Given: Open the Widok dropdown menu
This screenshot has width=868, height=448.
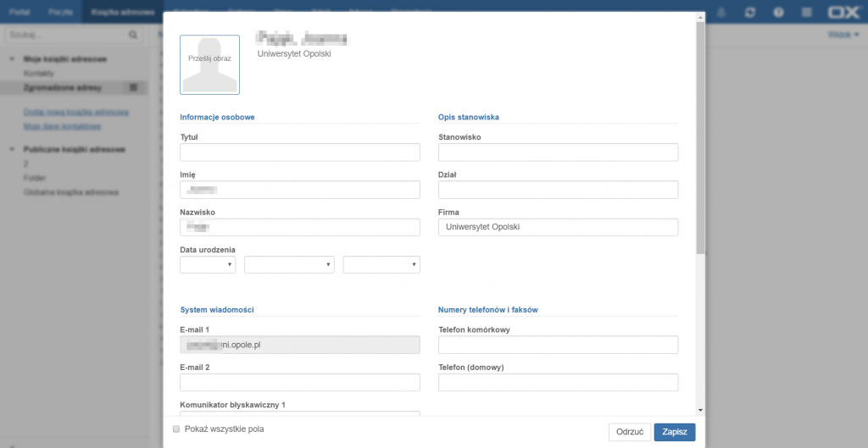Looking at the screenshot, I should [x=843, y=36].
